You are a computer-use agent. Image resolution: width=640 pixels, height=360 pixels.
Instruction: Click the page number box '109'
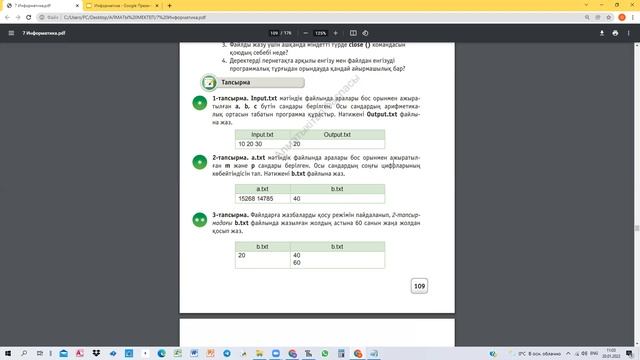pos(419,286)
